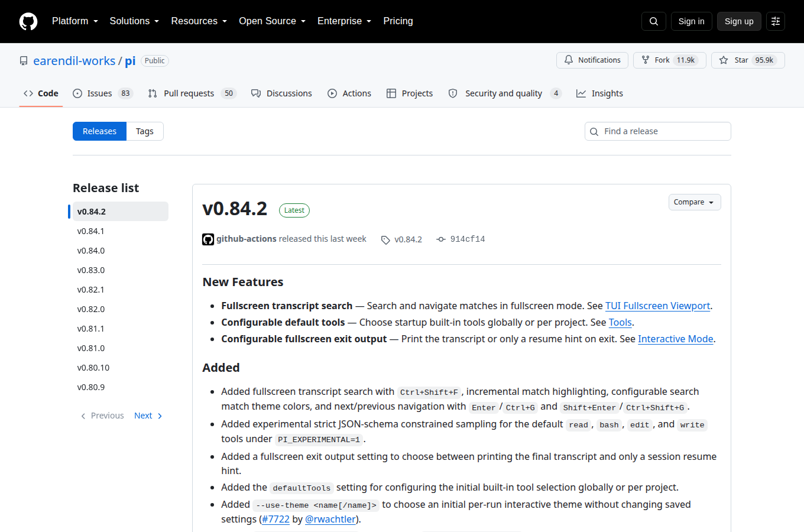Click the Notifications bell button

click(592, 60)
